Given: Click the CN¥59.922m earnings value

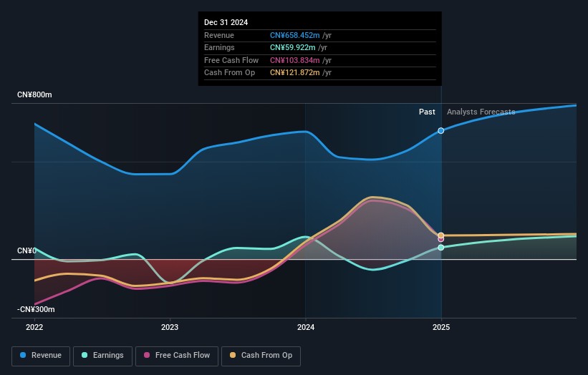Looking at the screenshot, I should [293, 47].
